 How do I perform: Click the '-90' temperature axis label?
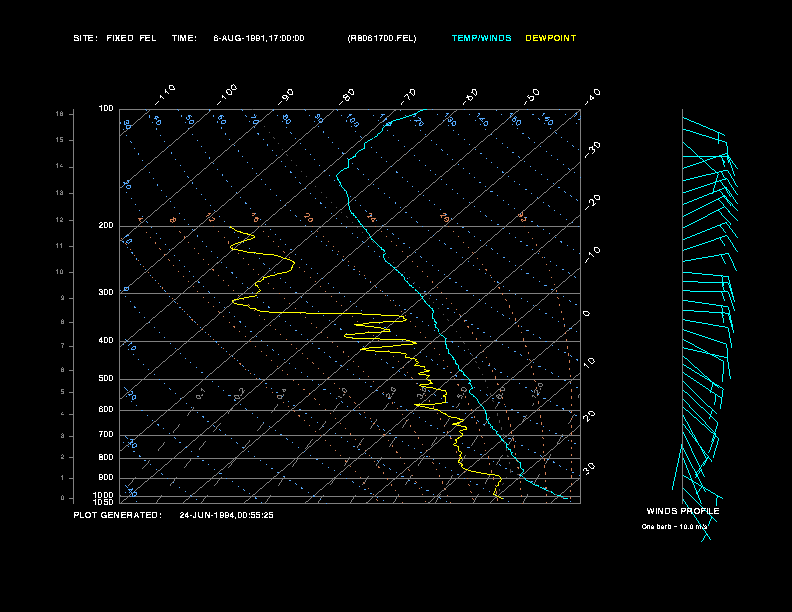[286, 97]
